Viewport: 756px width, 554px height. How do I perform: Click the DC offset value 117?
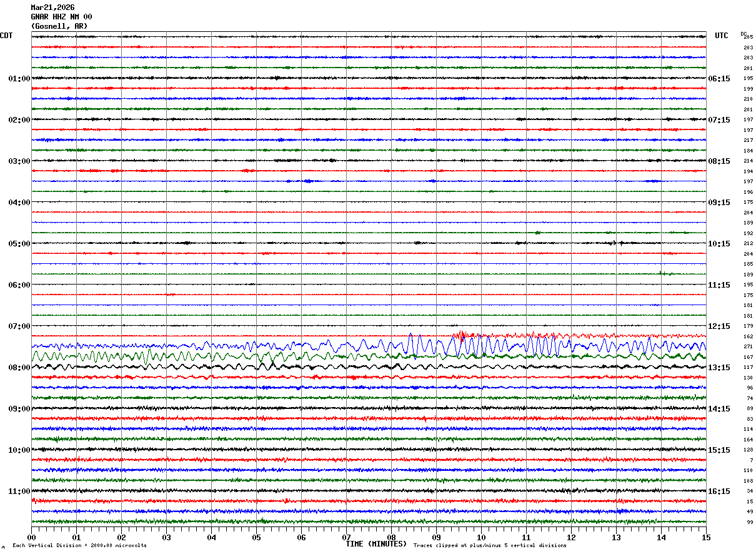tap(748, 367)
